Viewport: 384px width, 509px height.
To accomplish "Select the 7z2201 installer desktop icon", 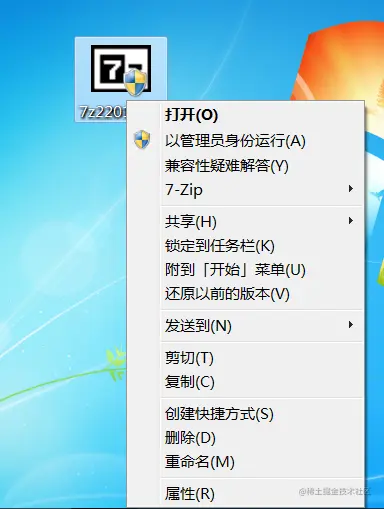I will pyautogui.click(x=121, y=69).
